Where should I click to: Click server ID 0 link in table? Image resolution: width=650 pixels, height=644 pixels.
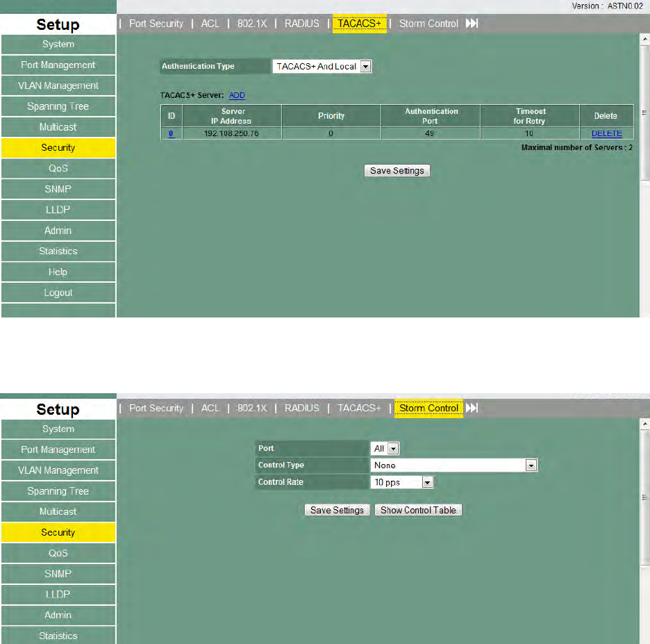pyautogui.click(x=171, y=133)
